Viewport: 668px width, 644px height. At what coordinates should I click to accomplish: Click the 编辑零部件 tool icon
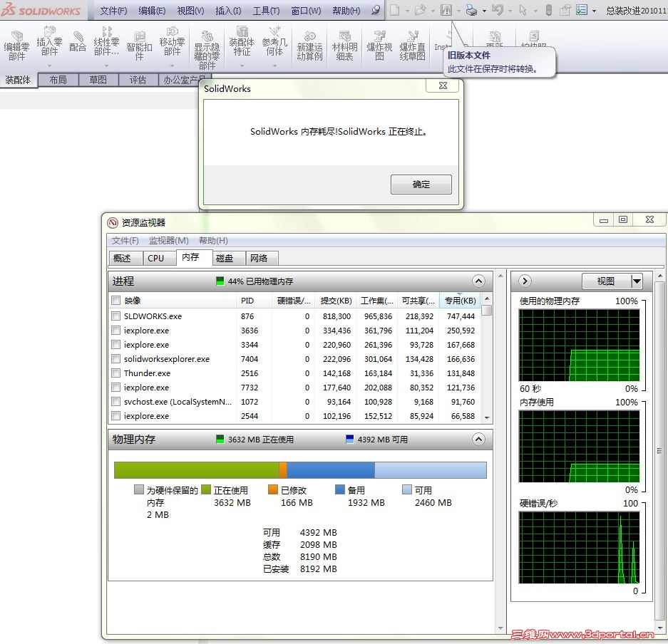16,46
